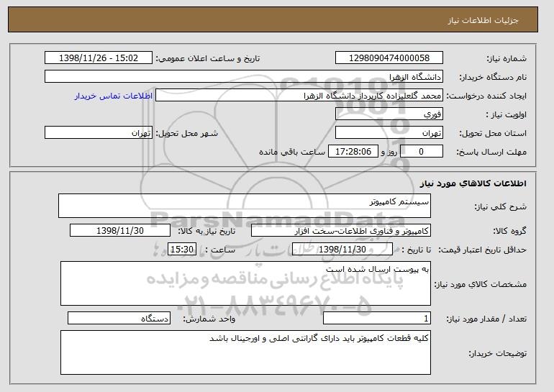
Task: Click the تعداد / مقدار مورد نیاز label
Action: pos(486,319)
